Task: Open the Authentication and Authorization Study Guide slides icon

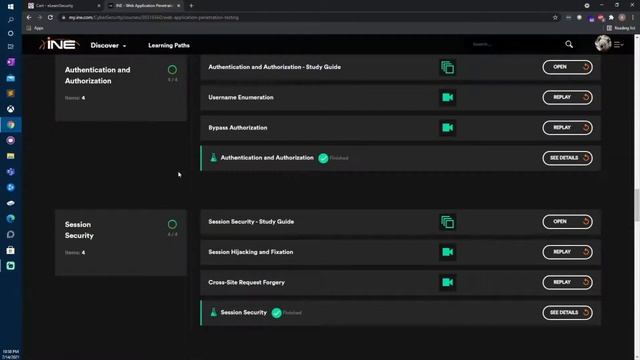Action: point(447,67)
